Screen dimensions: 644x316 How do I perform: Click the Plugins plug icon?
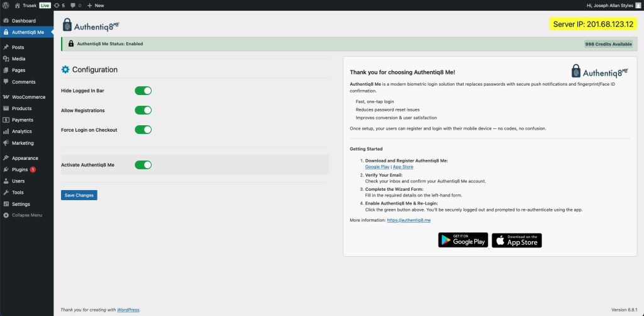click(6, 169)
